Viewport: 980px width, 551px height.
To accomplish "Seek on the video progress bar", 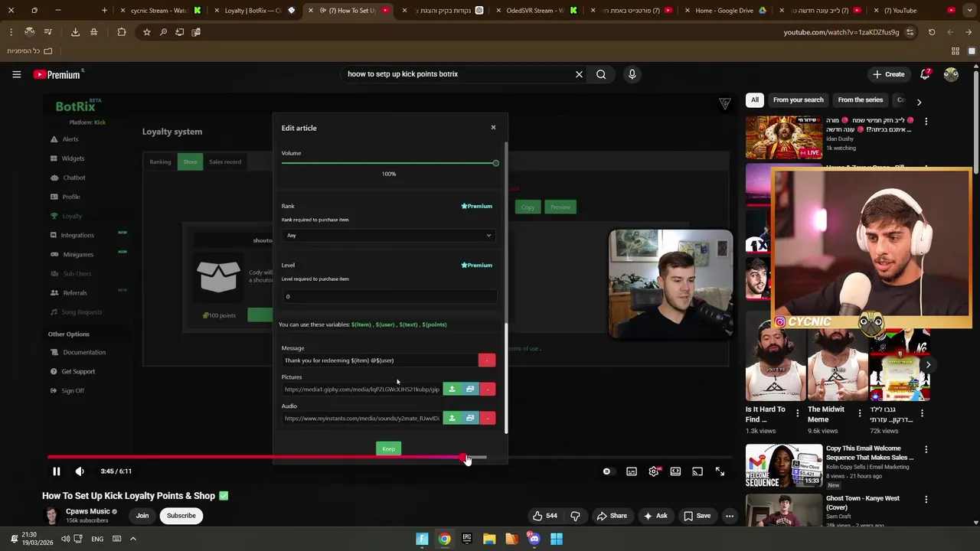I will tap(390, 458).
